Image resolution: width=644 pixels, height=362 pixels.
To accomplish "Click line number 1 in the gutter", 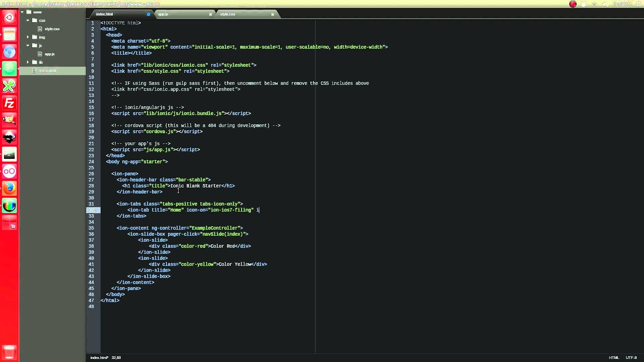I will (93, 23).
